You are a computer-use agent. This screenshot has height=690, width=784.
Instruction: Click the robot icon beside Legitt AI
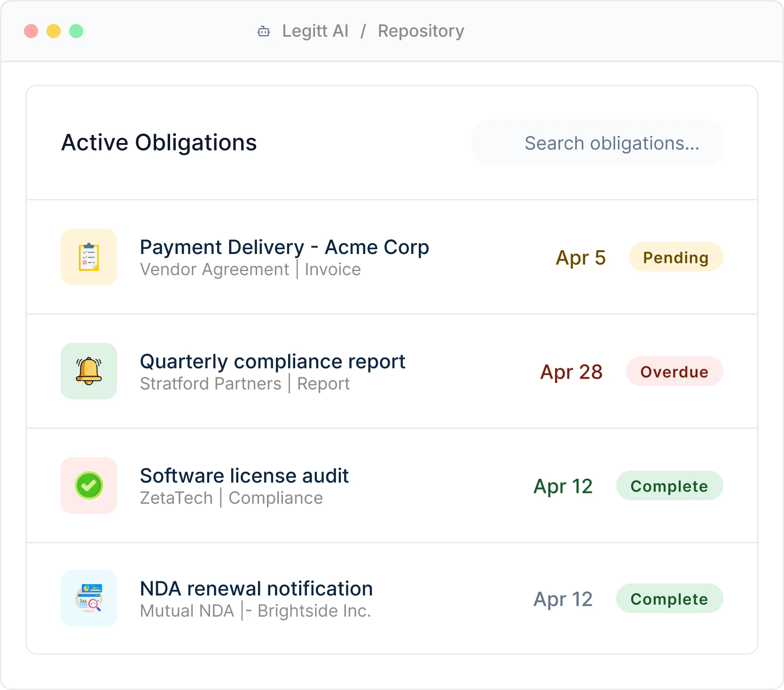coord(264,32)
